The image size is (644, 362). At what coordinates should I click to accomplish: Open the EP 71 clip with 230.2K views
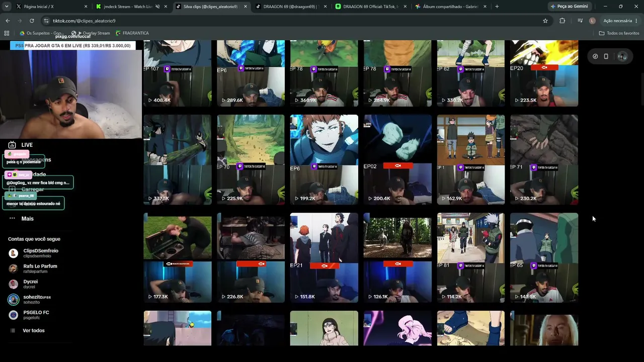[544, 159]
